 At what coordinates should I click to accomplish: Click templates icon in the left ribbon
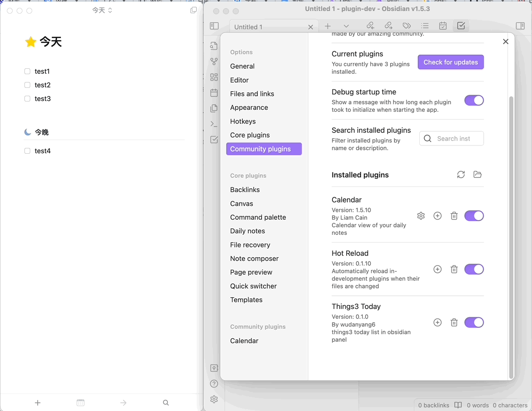(x=214, y=108)
